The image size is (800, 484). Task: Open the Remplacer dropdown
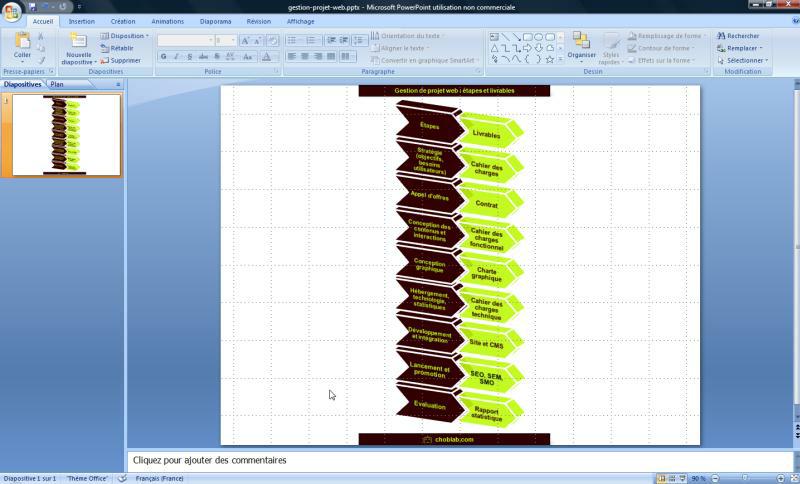(x=739, y=48)
